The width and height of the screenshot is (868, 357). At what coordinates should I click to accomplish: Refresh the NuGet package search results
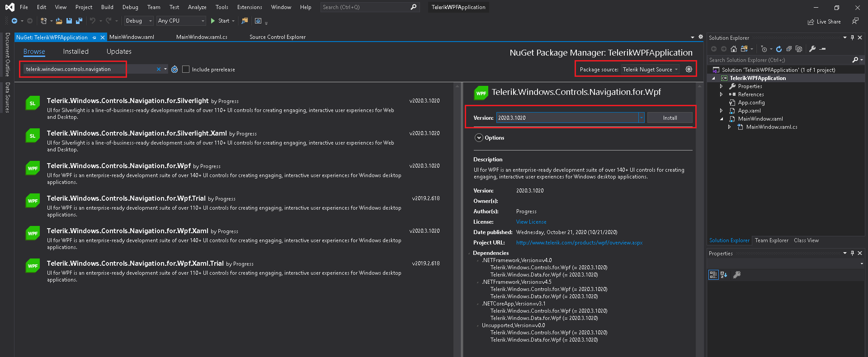(175, 69)
